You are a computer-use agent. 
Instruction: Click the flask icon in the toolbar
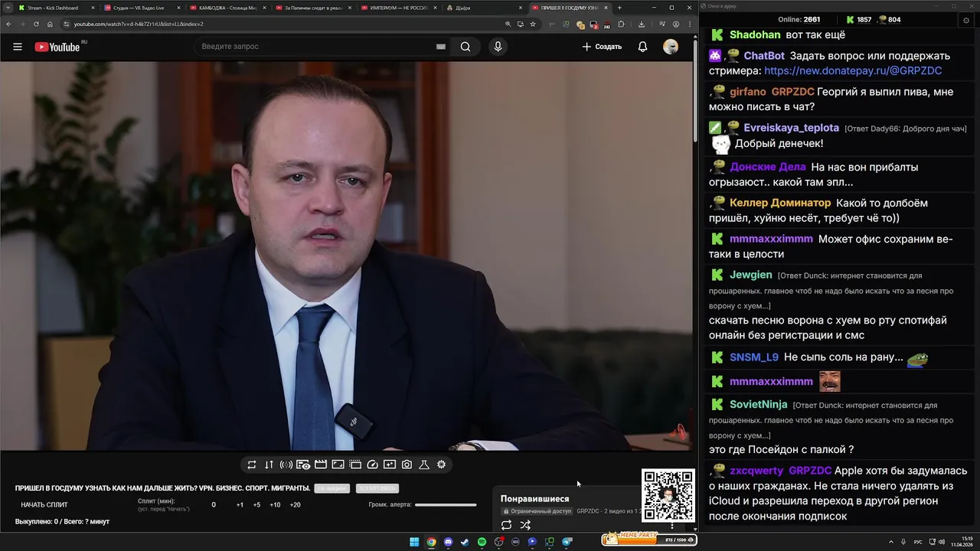(424, 465)
